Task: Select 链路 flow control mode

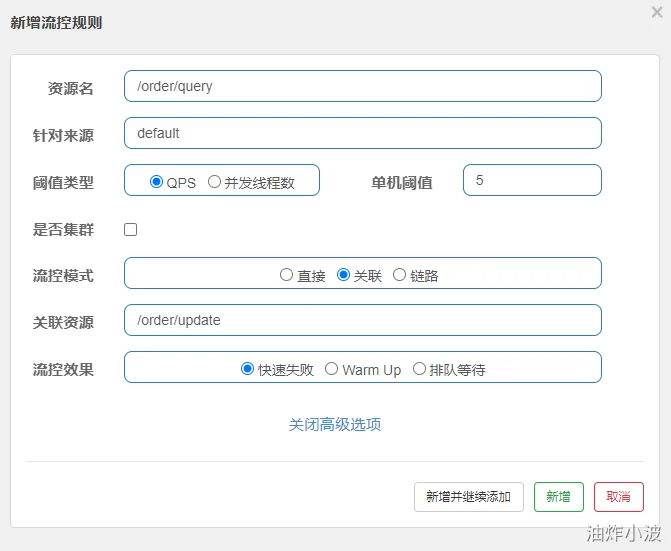Action: point(400,275)
